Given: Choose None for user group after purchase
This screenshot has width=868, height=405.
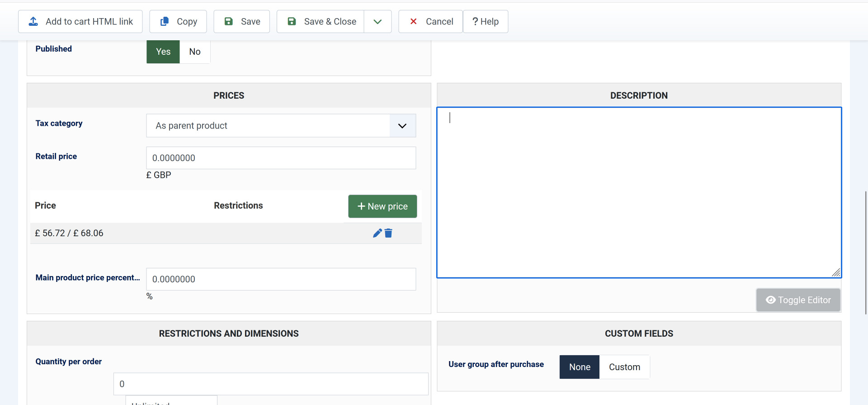Looking at the screenshot, I should pyautogui.click(x=580, y=367).
